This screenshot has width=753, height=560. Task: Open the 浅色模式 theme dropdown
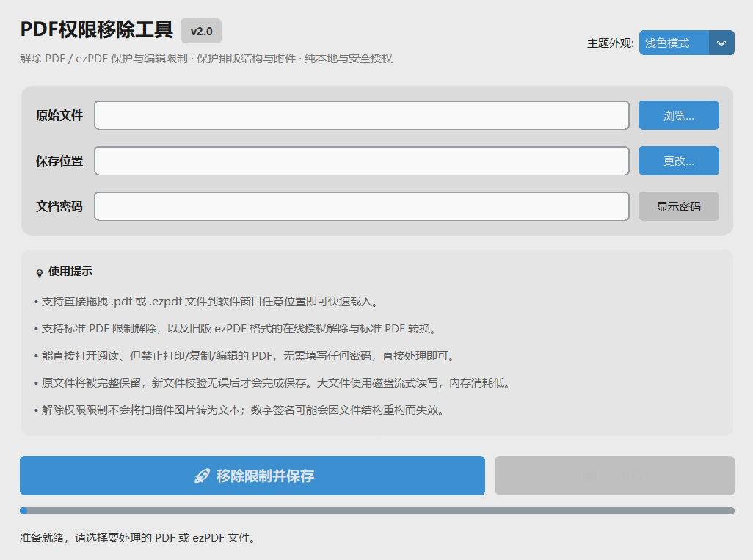(686, 43)
